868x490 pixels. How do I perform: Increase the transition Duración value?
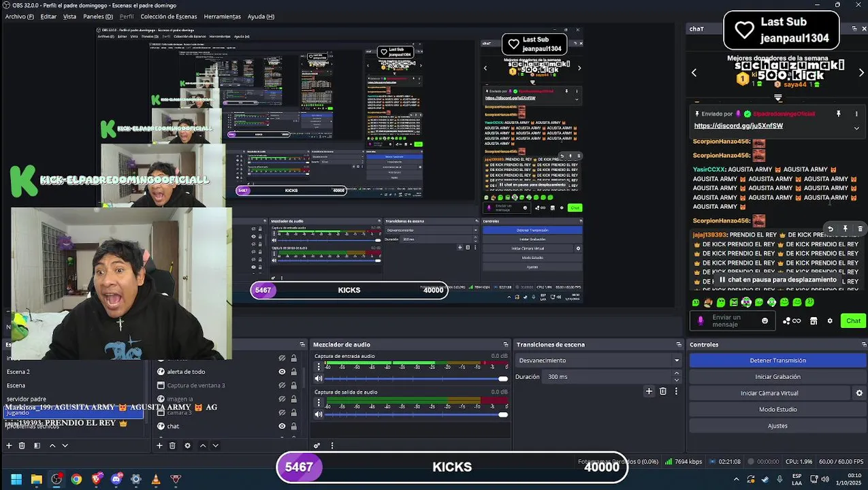[676, 373]
